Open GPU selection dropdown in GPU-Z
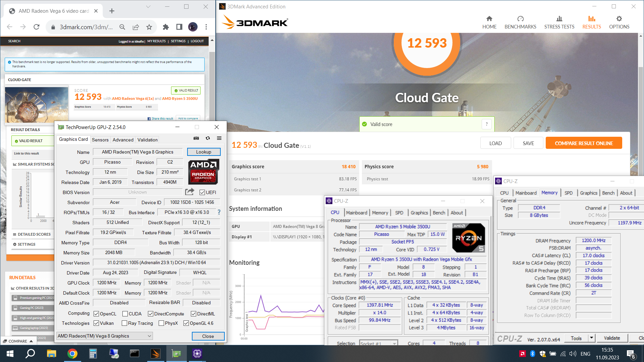Image resolution: width=644 pixels, height=362 pixels. [x=105, y=336]
